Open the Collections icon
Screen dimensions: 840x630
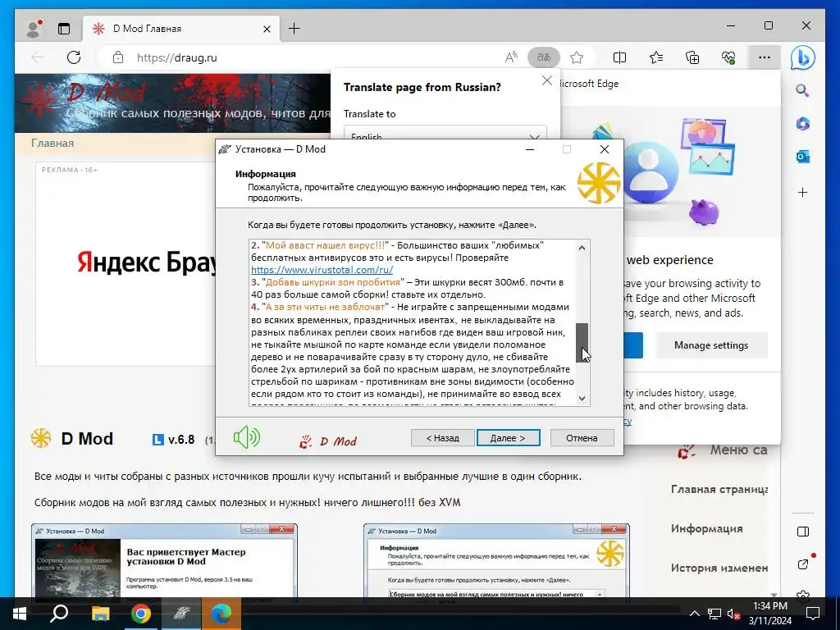click(692, 57)
